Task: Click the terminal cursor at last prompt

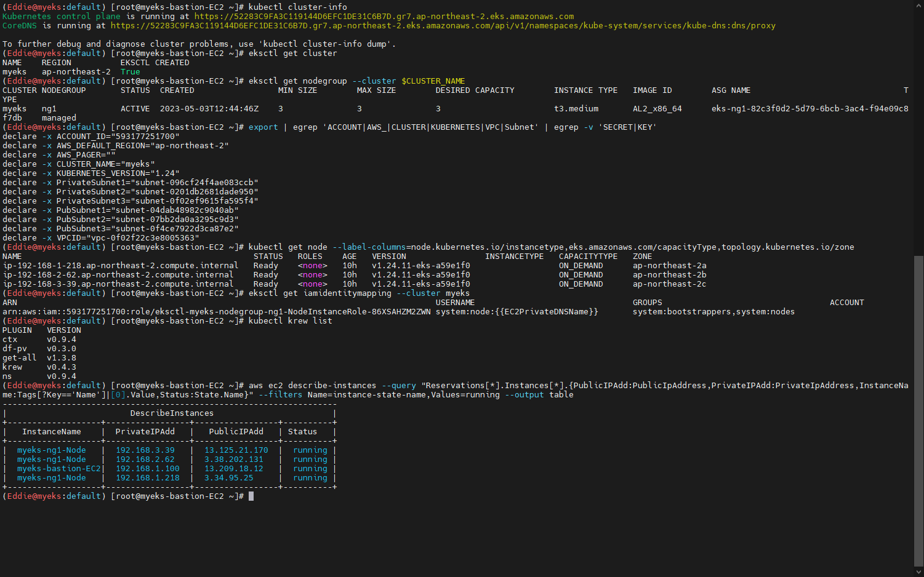Action: 251,496
